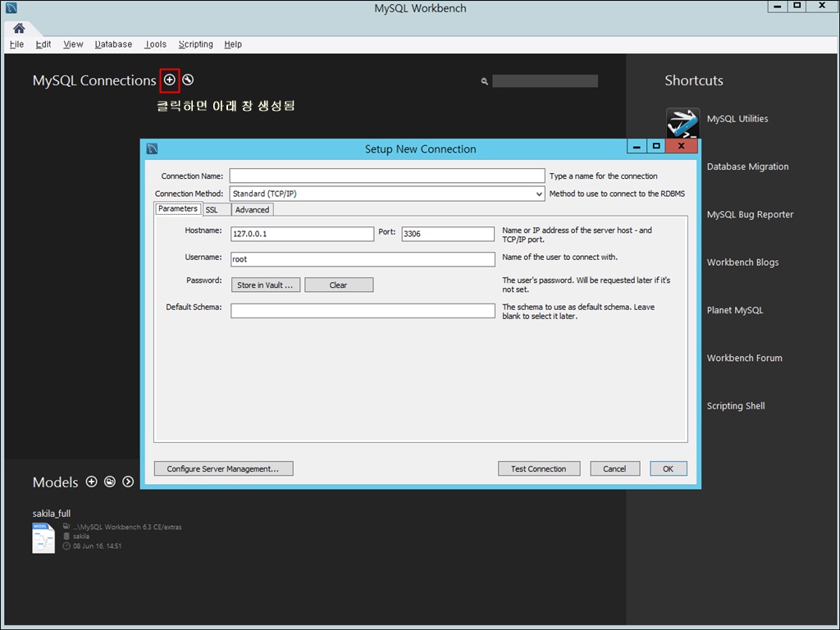Switch to the Parameters tab

[x=178, y=209]
